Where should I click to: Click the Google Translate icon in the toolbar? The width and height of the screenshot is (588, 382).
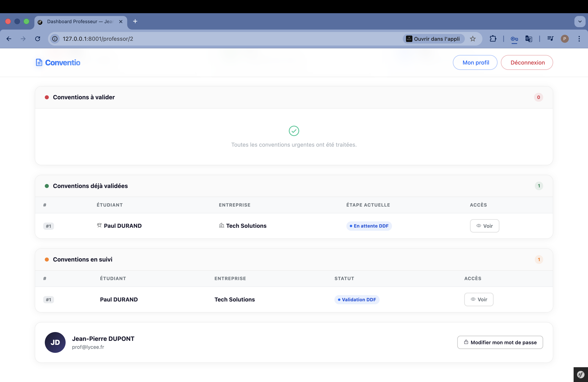tap(528, 39)
